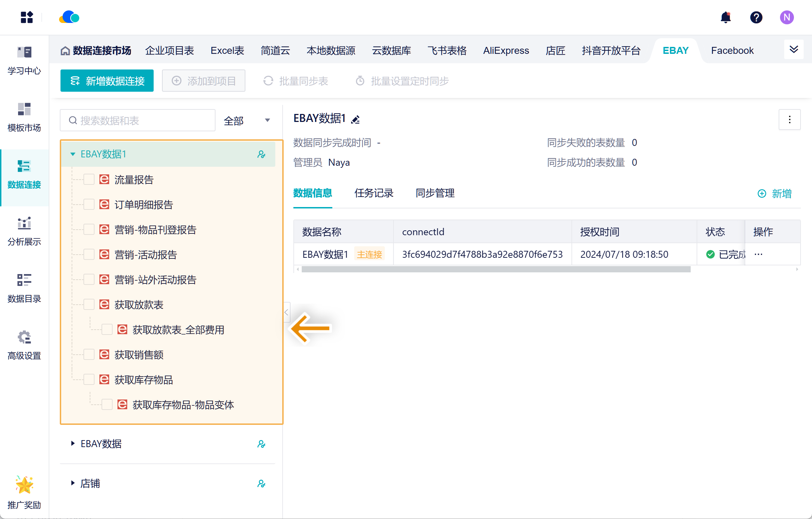Open the Facebook data source tab
The image size is (812, 519).
click(732, 51)
